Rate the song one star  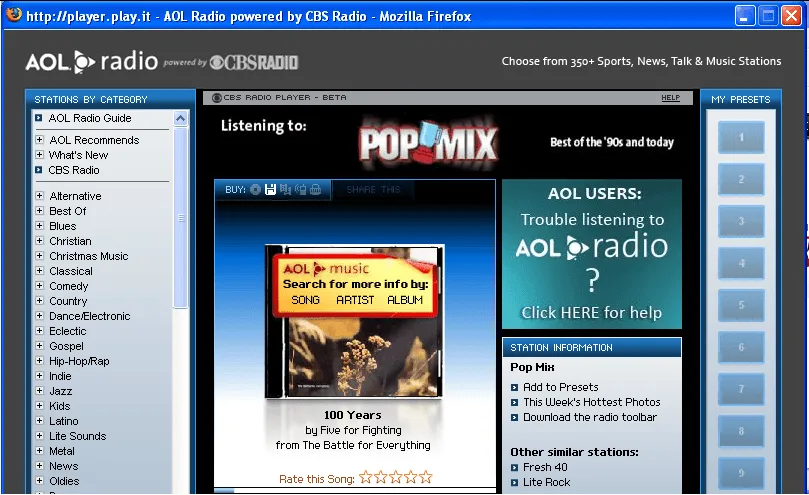point(365,477)
